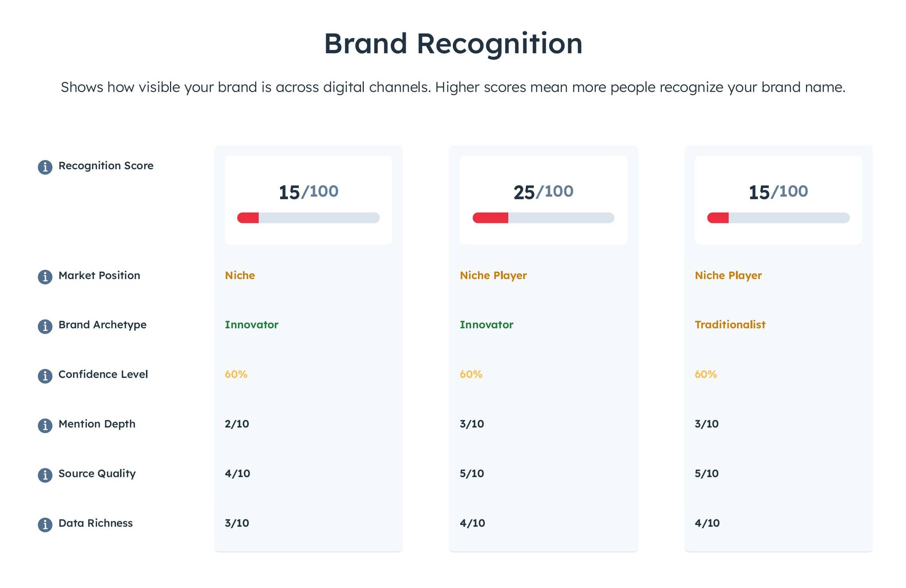Click the Brand Recognition page heading
This screenshot has height=588, width=906.
point(453,44)
